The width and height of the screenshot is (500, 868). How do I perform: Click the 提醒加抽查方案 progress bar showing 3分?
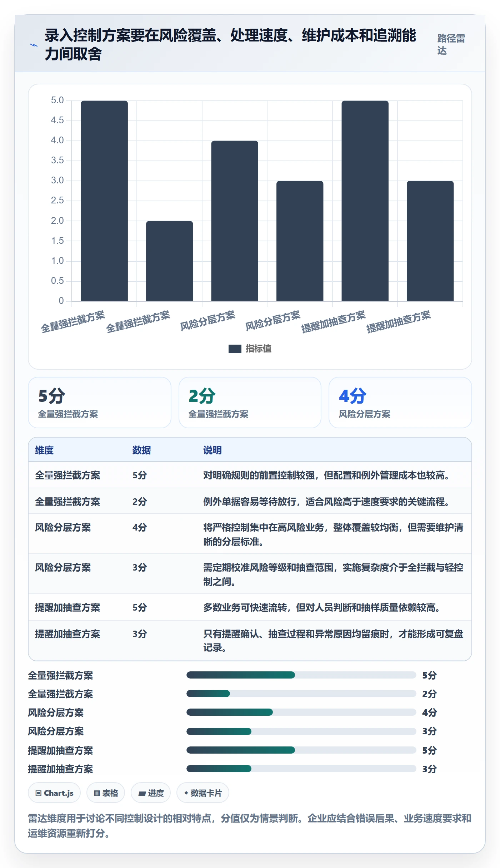tap(301, 768)
